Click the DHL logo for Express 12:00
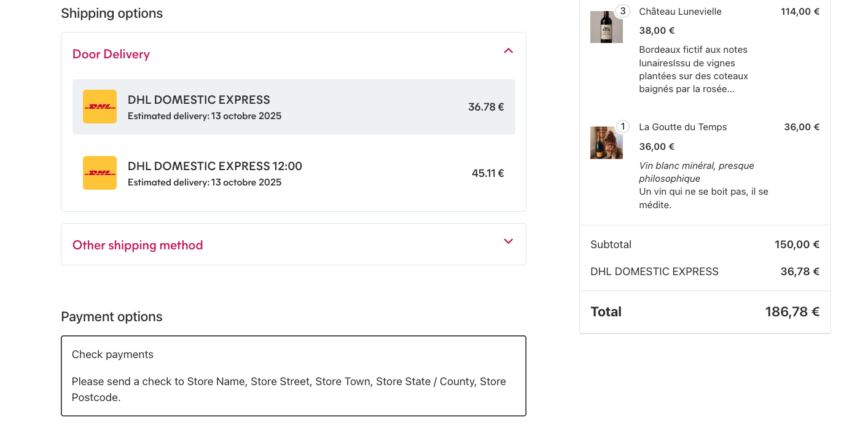This screenshot has width=868, height=433. pos(100,173)
